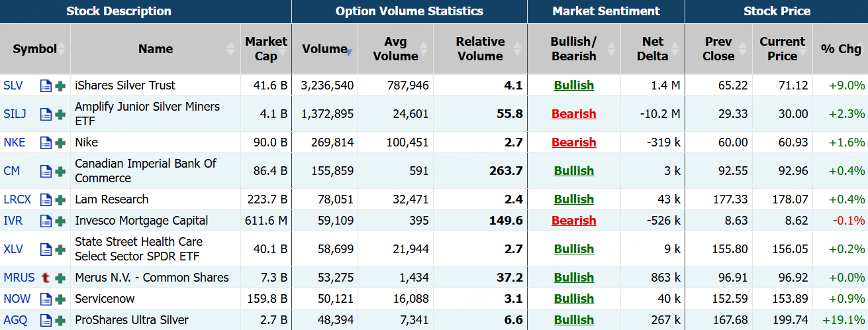Viewport: 868px width, 330px height.
Task: Click the Bearish link for SILJ
Action: pyautogui.click(x=574, y=114)
